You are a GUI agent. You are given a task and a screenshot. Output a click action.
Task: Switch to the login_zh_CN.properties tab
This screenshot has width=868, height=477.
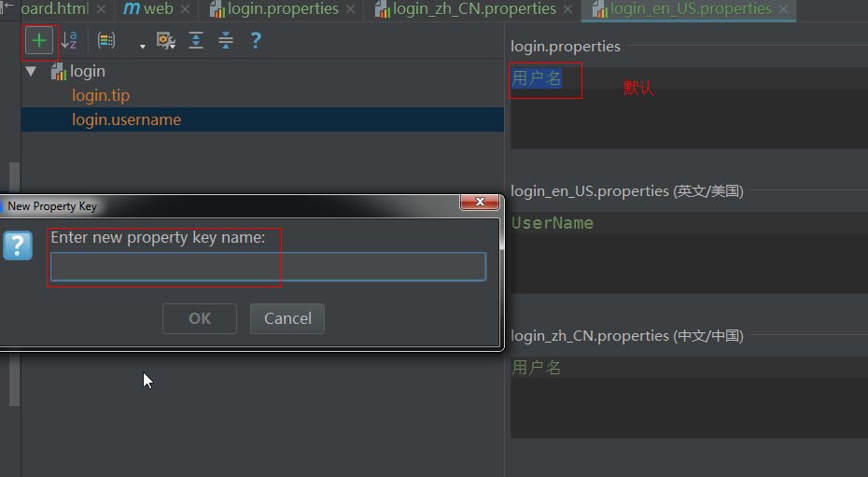click(474, 9)
